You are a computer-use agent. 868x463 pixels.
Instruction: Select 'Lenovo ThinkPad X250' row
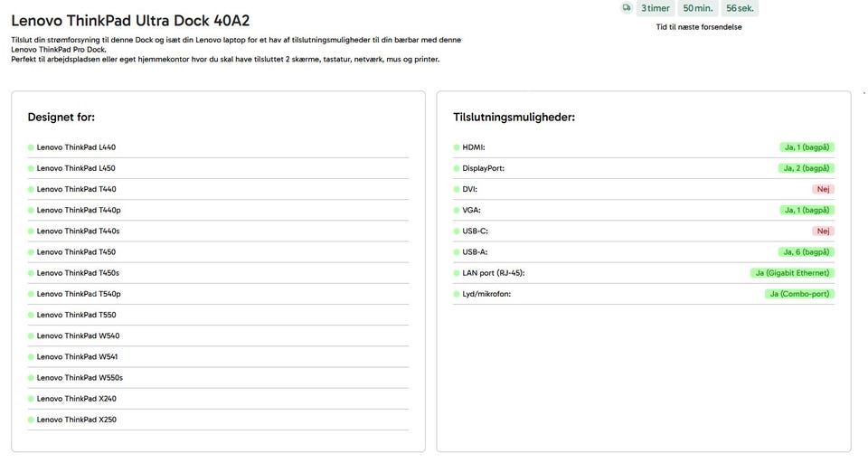pos(218,420)
